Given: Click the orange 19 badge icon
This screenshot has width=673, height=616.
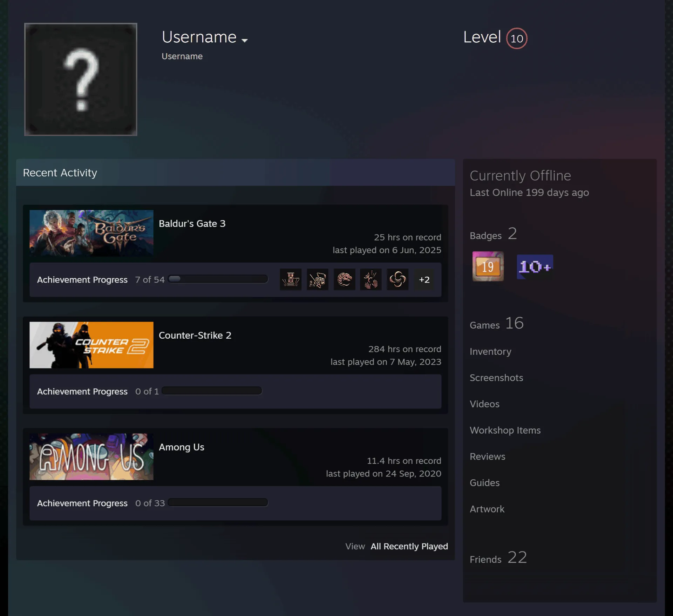Looking at the screenshot, I should coord(488,266).
